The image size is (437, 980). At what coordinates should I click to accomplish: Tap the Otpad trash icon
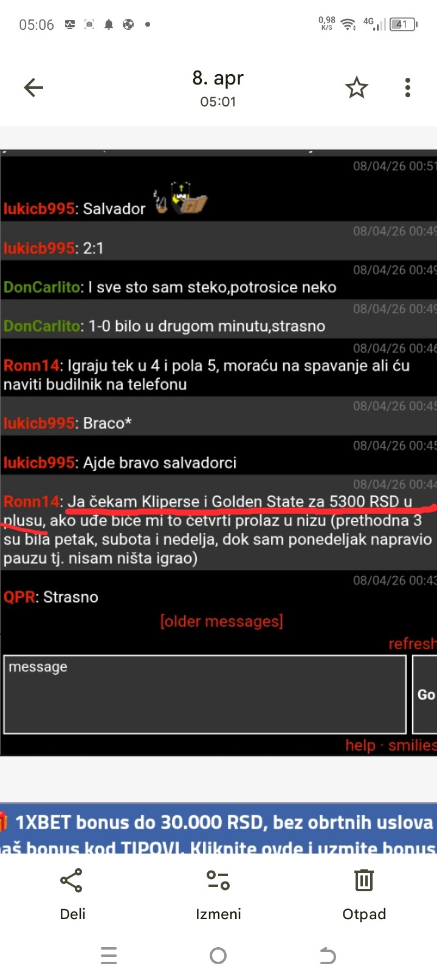(x=364, y=880)
